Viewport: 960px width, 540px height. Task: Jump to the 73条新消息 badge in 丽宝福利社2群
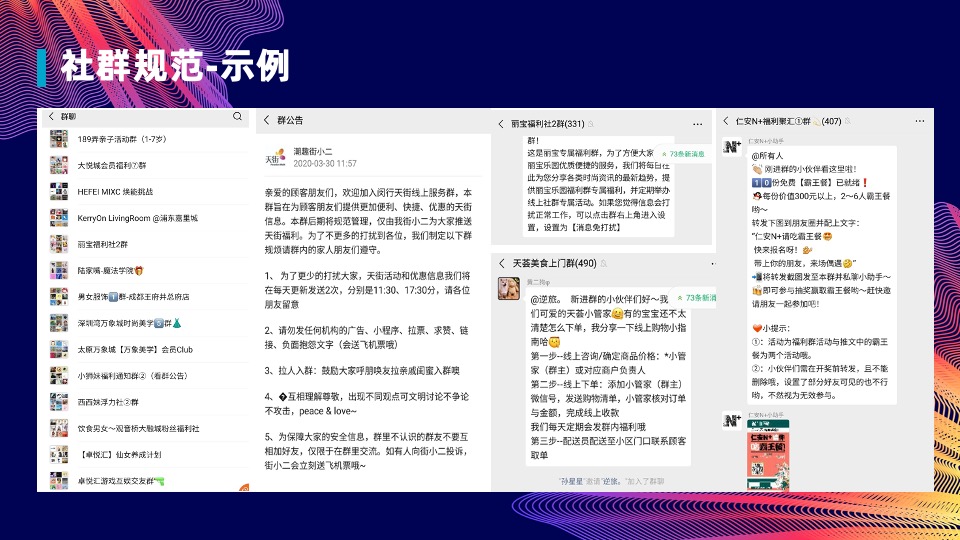[x=683, y=154]
